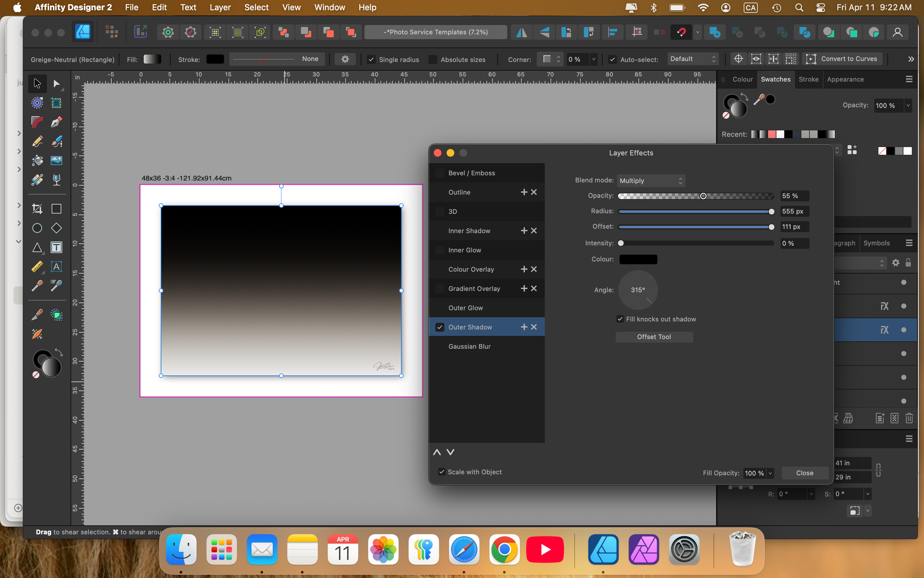The image size is (924, 578).
Task: Click the shadow Colour black swatch
Action: coord(638,259)
